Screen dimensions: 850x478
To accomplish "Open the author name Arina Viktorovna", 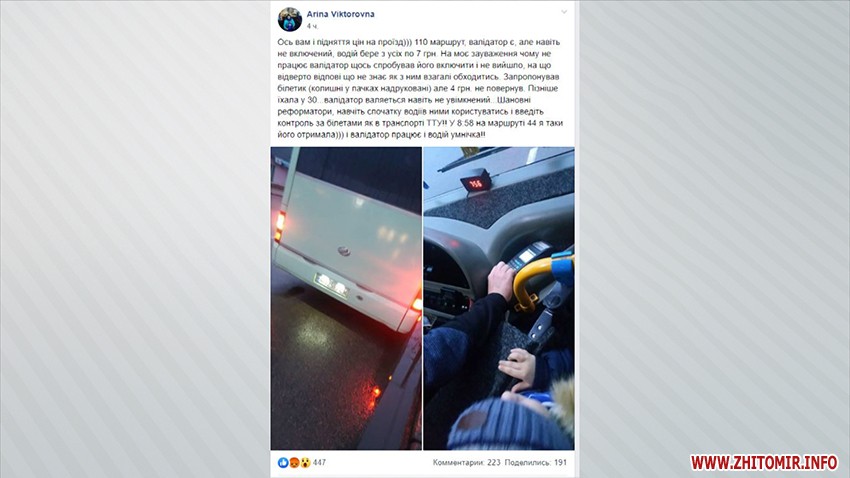I will [340, 14].
